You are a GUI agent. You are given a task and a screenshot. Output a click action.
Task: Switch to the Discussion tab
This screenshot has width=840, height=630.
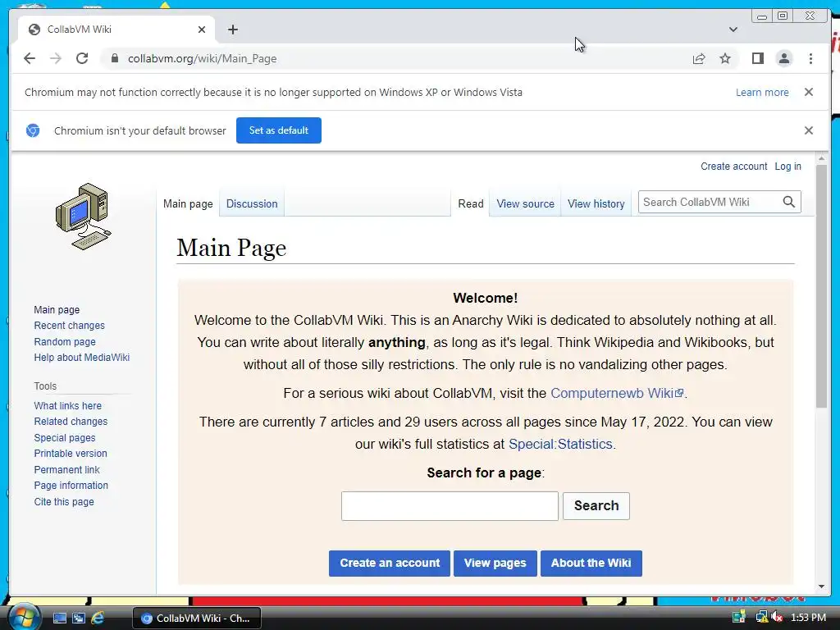(x=252, y=203)
